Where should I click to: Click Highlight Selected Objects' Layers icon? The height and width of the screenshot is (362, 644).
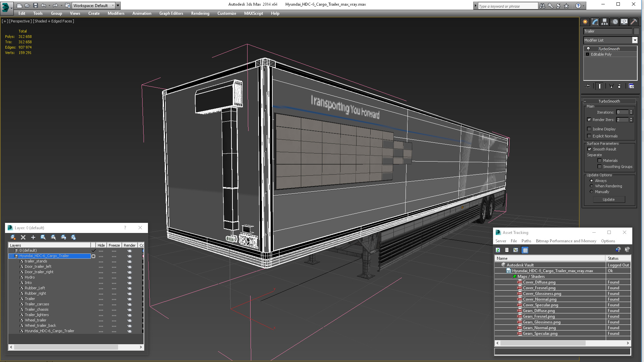point(53,237)
